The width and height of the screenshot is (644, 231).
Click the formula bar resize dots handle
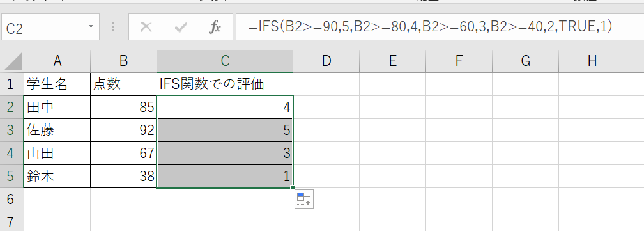(x=114, y=27)
